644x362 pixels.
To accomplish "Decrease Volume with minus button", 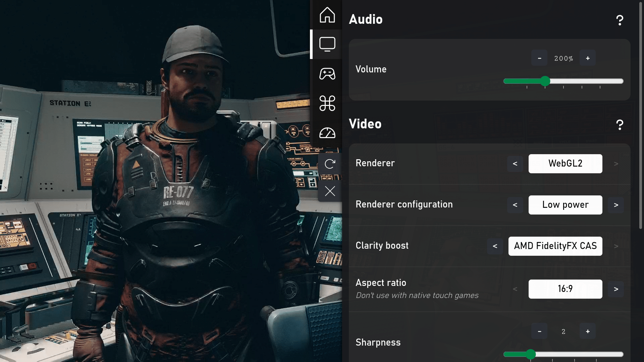I will coord(540,58).
